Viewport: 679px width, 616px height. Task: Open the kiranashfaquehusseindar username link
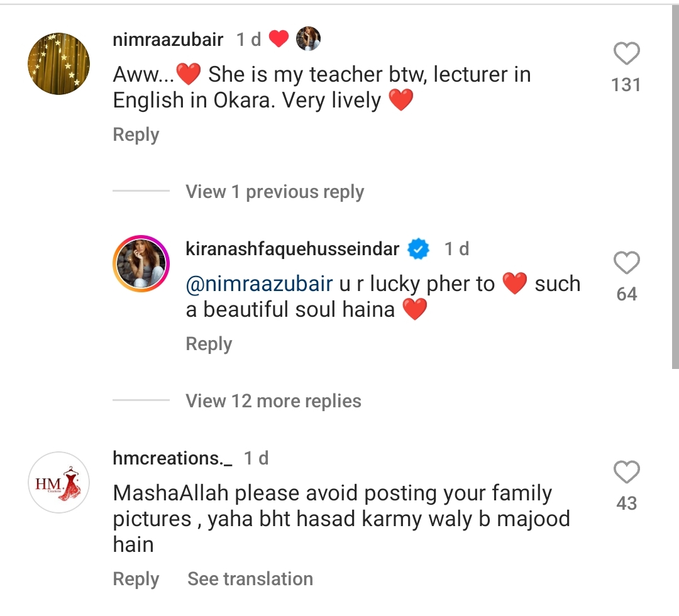click(x=292, y=249)
